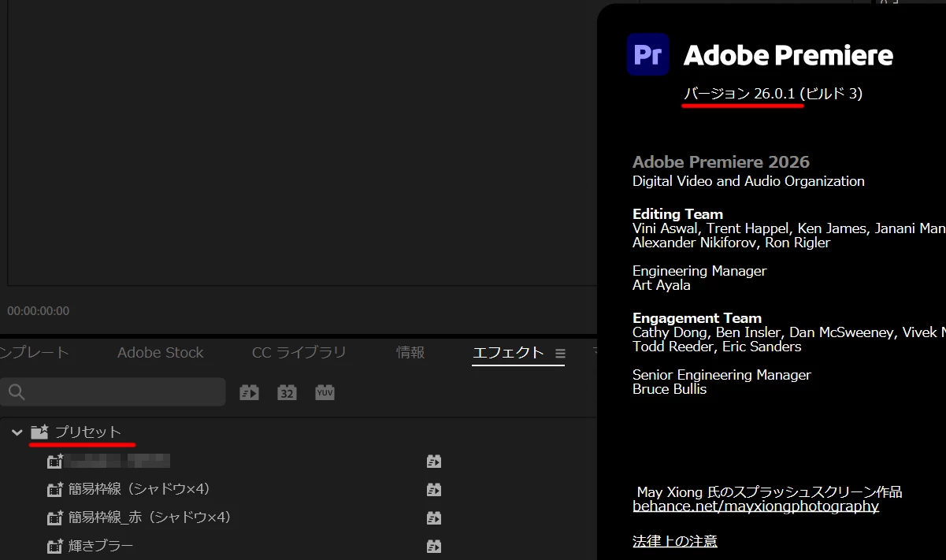Click the Editing Team heading

pos(677,214)
